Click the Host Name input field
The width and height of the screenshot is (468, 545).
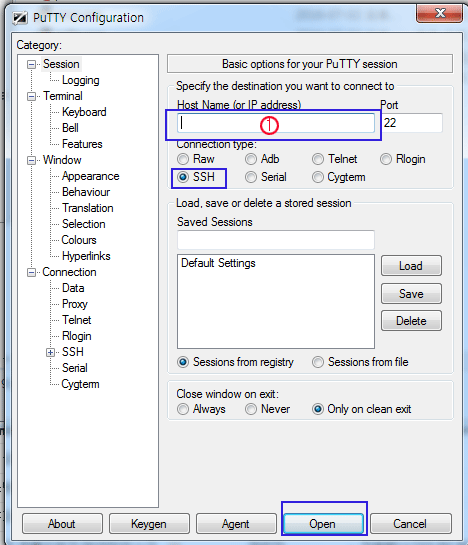tap(276, 123)
